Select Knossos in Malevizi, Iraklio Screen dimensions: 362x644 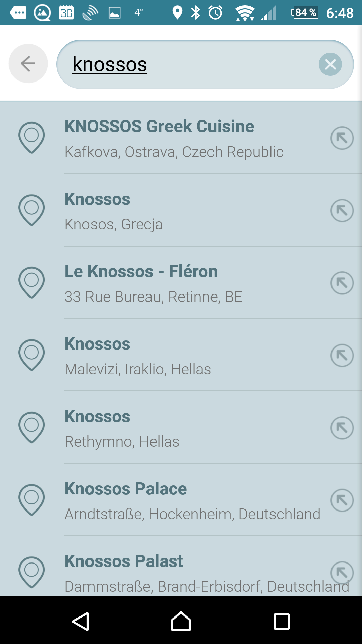coord(174,356)
